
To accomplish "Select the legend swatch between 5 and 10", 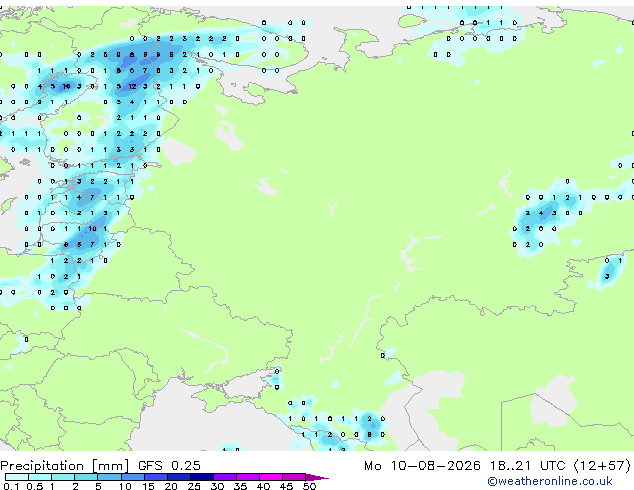I will (110, 477).
